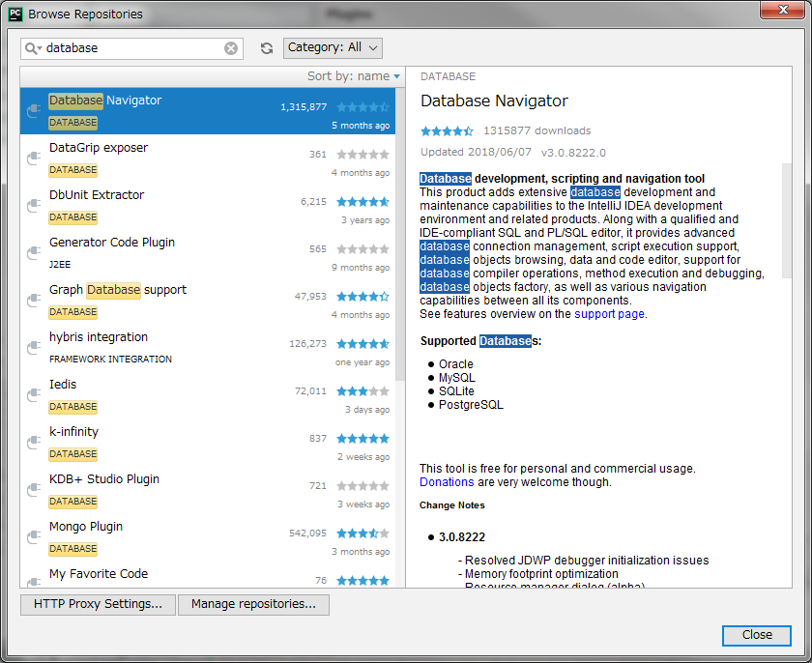Click 1315877 downloads text in details

[x=537, y=130]
